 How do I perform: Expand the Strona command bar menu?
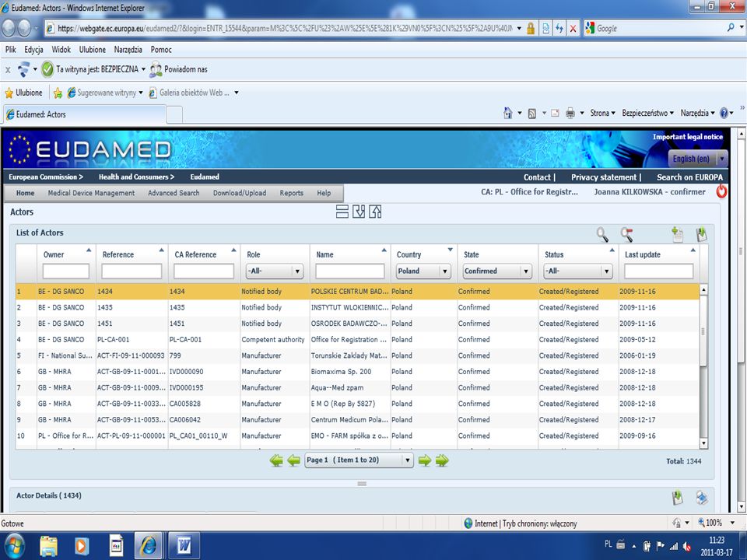click(x=602, y=113)
